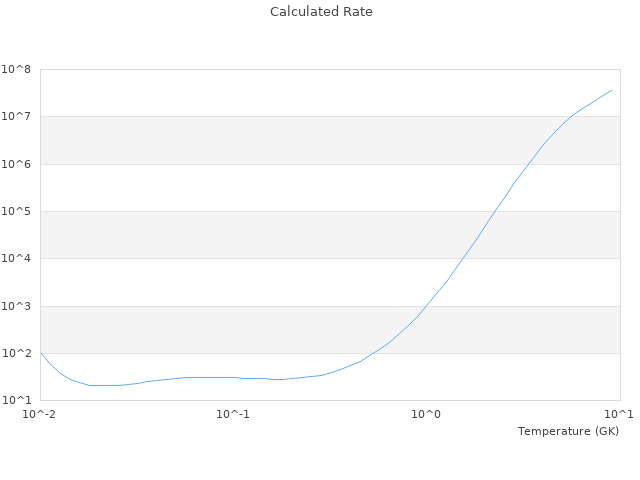
Task: Click the 10^1 label on the x-axis
Action: [x=619, y=414]
